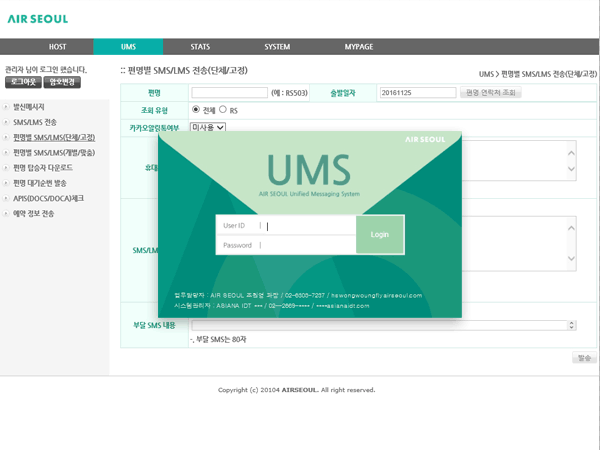Open the STATS tab

[x=200, y=47]
